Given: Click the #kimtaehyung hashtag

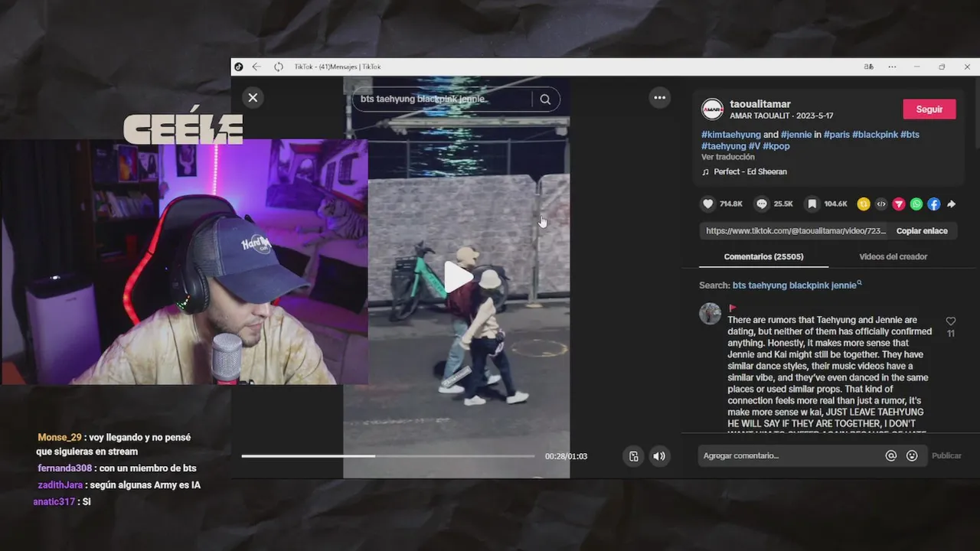Looking at the screenshot, I should click(x=731, y=134).
